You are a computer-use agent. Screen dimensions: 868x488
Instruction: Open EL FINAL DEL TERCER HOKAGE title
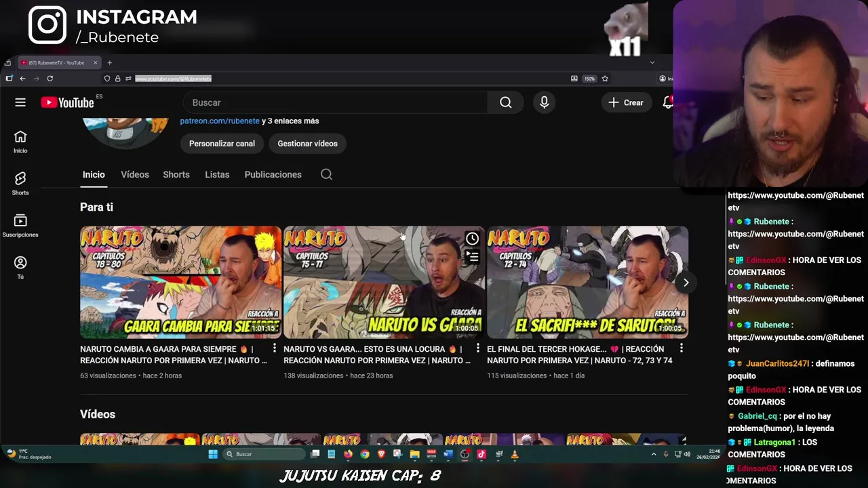click(x=580, y=354)
